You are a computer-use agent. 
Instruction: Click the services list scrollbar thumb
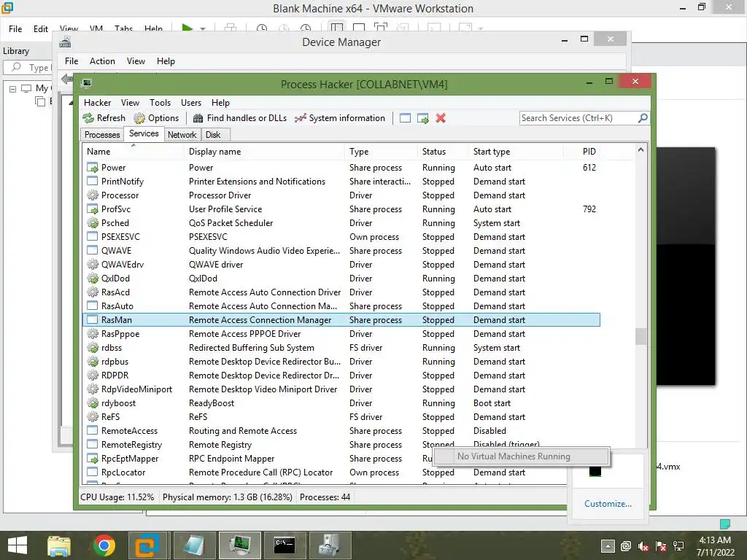click(x=640, y=336)
